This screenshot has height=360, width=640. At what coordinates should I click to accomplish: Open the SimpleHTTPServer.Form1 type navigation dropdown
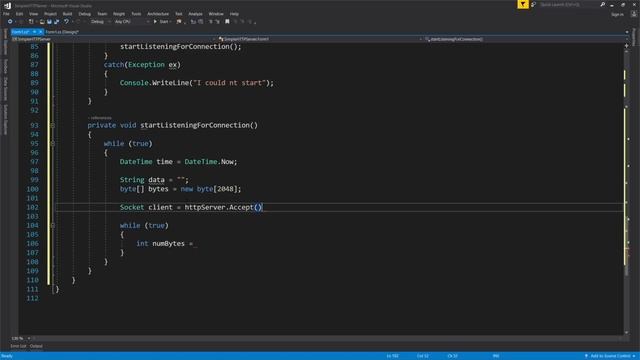[320, 39]
